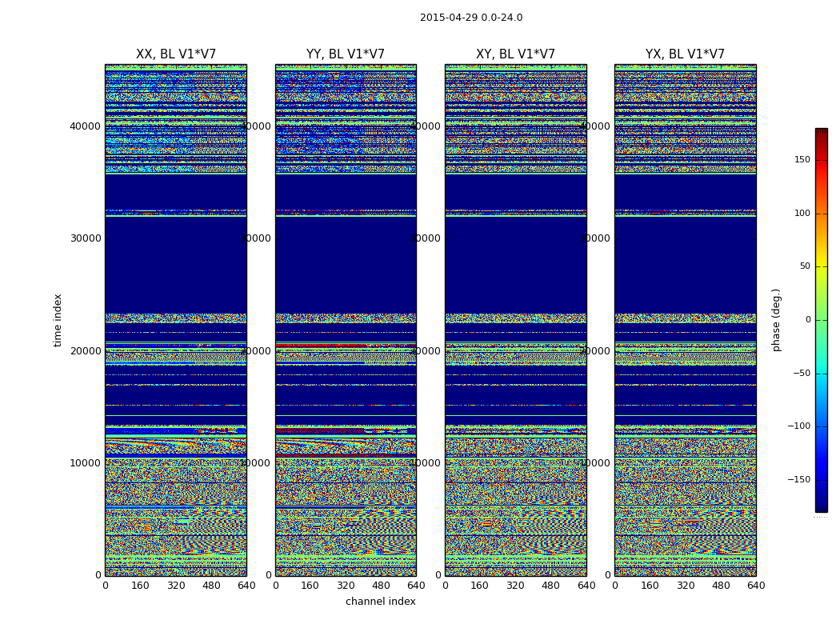Image resolution: width=840 pixels, height=640 pixels.
Task: Click the '640' channel tick under YX panel
Action: [x=756, y=586]
